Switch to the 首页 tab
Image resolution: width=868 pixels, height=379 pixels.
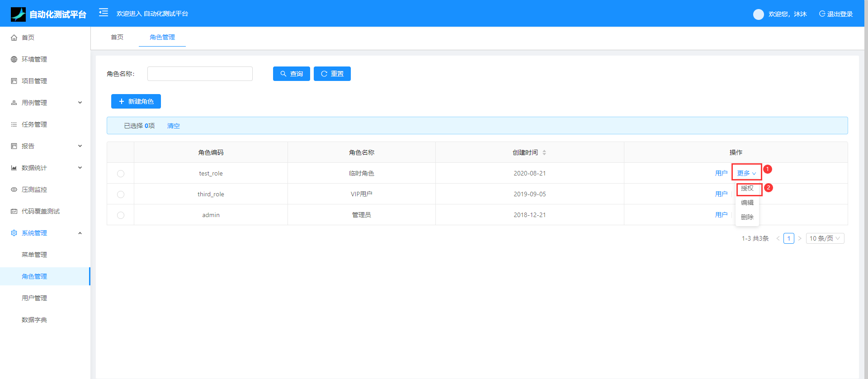coord(117,37)
